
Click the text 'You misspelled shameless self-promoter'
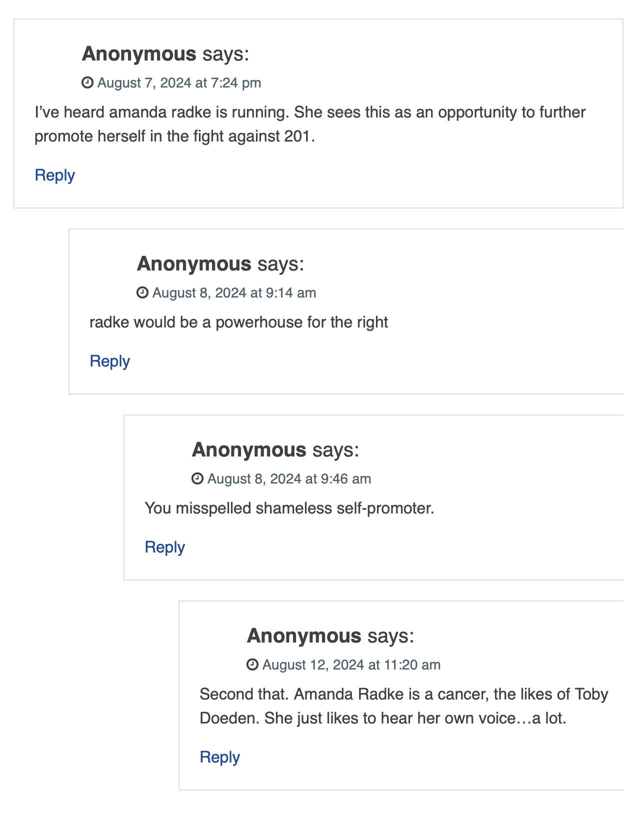coord(289,508)
